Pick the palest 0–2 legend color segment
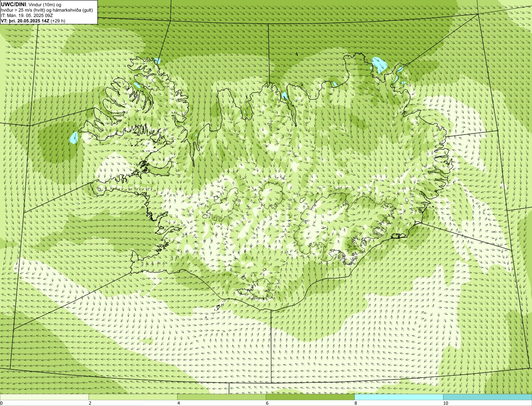532x406 pixels. (44, 397)
